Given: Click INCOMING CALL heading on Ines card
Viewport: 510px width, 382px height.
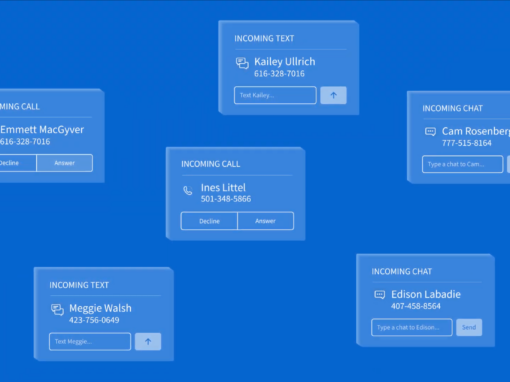Looking at the screenshot, I should point(211,164).
